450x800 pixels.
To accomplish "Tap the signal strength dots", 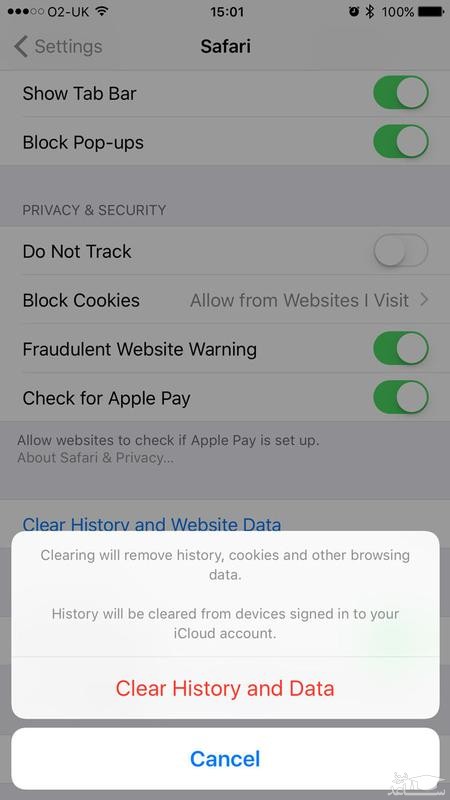I will 24,11.
